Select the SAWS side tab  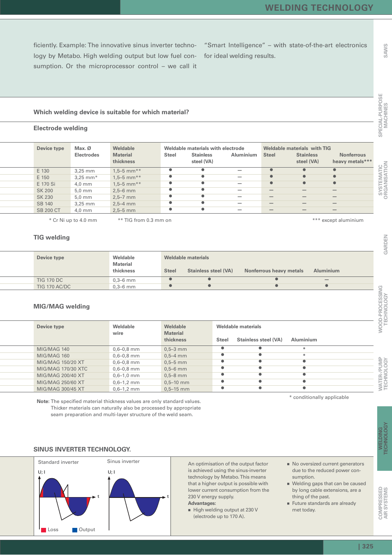385,51
